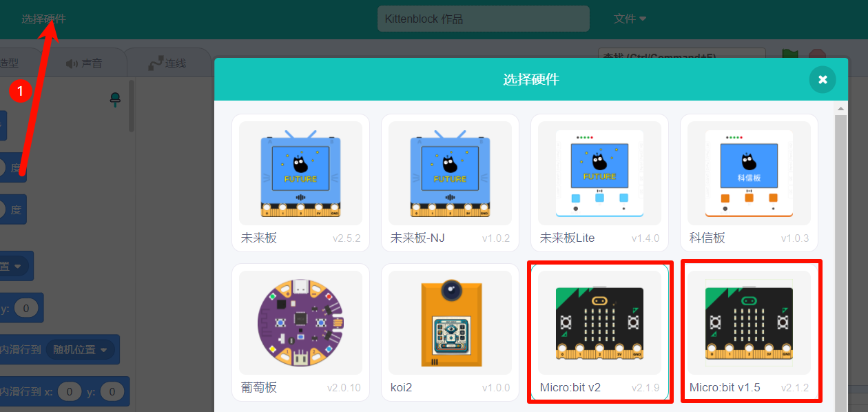Click the scrollbar up arrow in dialog

[840, 108]
